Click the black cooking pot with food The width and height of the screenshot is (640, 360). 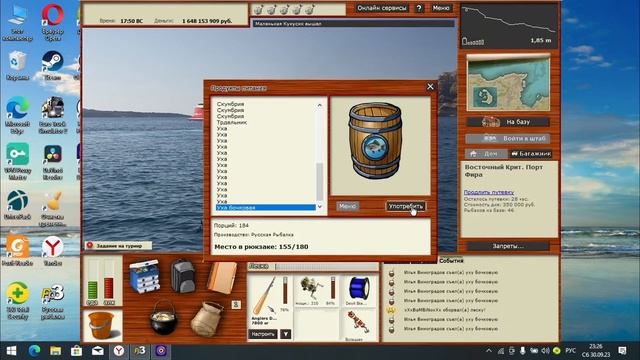(x=164, y=317)
